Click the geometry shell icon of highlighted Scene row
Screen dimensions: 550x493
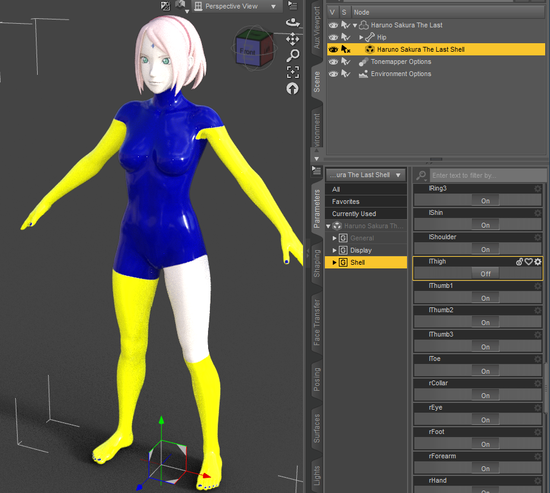[370, 49]
